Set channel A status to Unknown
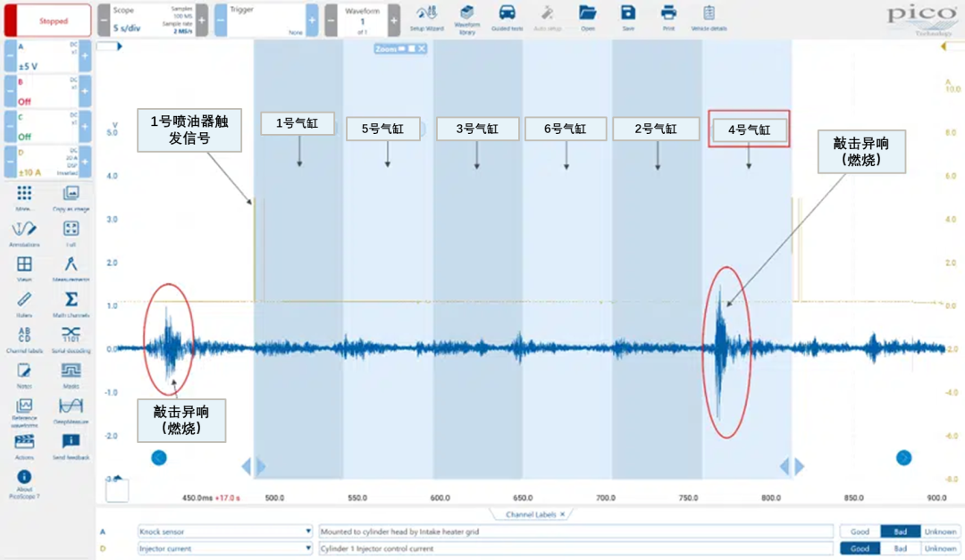Image resolution: width=965 pixels, height=560 pixels. point(940,531)
